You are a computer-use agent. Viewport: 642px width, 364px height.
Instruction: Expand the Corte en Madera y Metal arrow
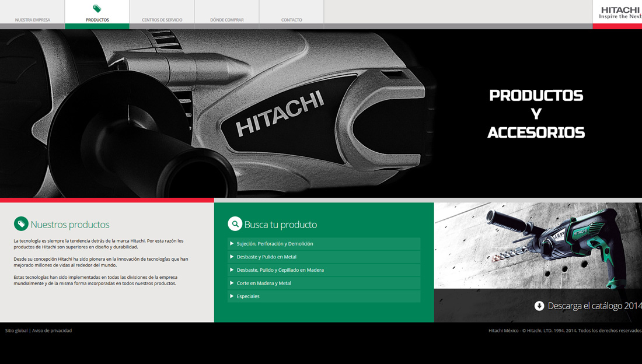(232, 283)
